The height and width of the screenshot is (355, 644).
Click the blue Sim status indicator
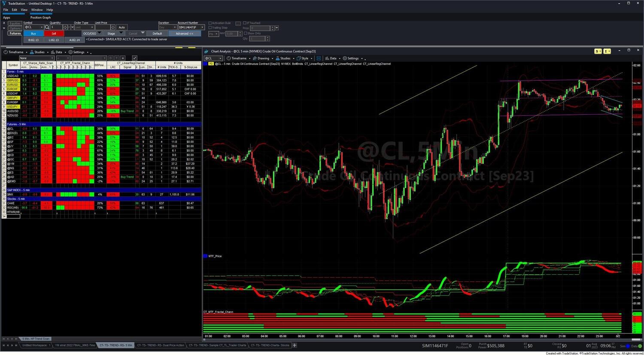(628, 346)
